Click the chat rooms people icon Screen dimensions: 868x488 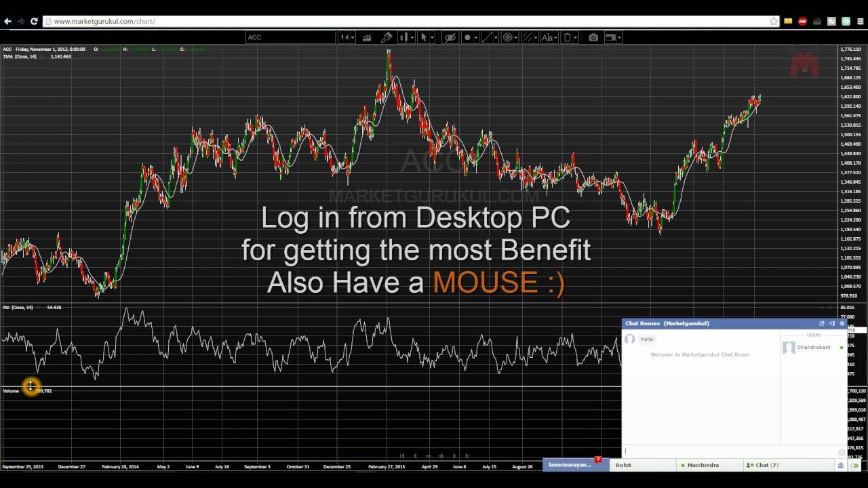pyautogui.click(x=841, y=465)
